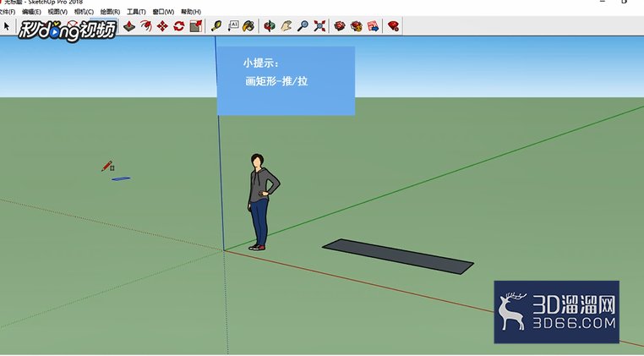Activate the Orbit camera tool
644x356 pixels.
pyautogui.click(x=270, y=26)
